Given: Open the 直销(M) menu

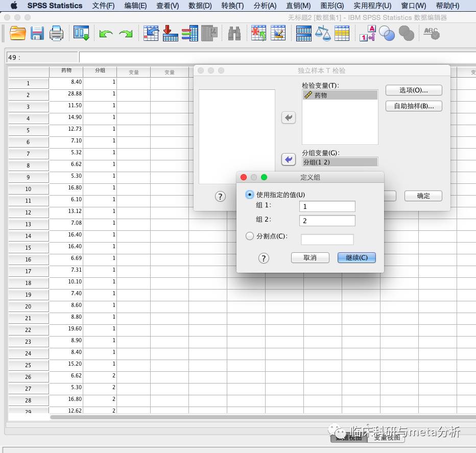Looking at the screenshot, I should pyautogui.click(x=298, y=6).
